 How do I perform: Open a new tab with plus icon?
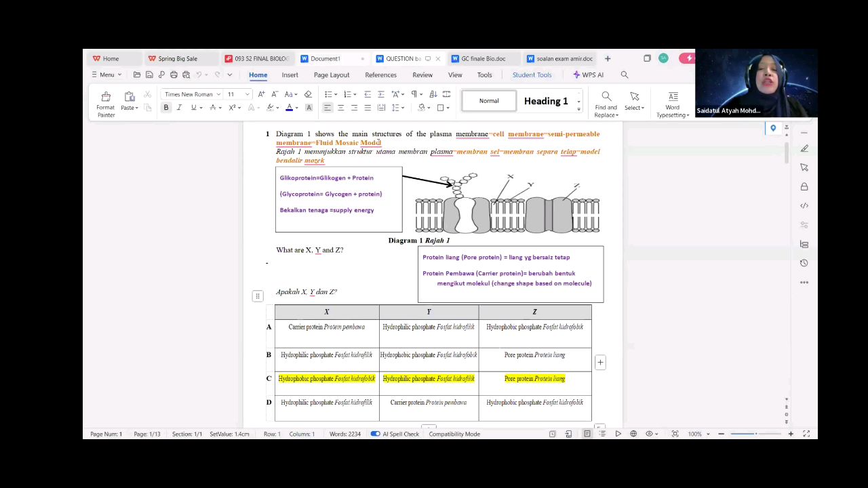click(x=608, y=59)
